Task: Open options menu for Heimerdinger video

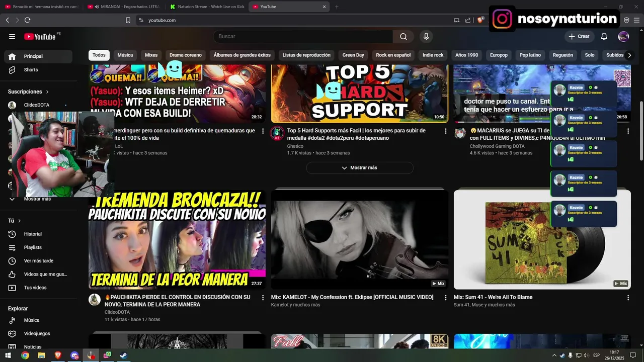Action: click(263, 131)
